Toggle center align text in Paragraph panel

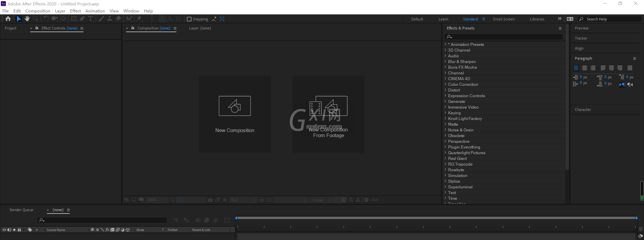pyautogui.click(x=585, y=68)
